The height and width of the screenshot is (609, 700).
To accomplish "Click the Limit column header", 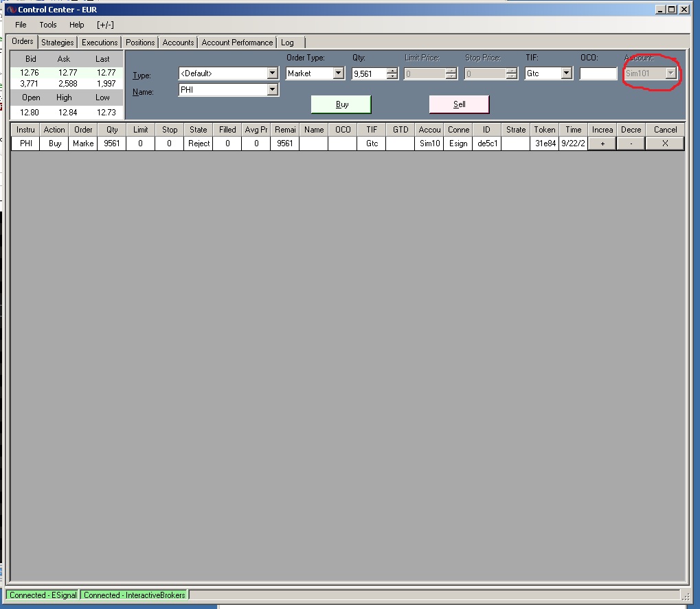I will coord(140,130).
